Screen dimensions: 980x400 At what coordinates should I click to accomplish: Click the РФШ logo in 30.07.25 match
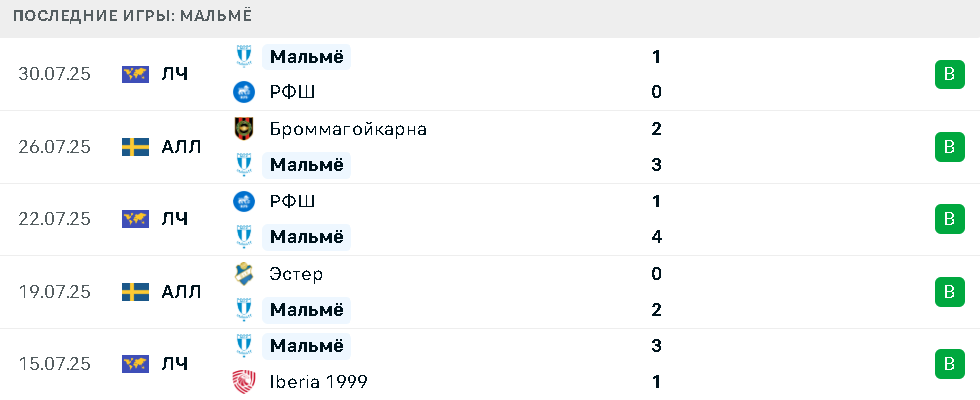pos(243,92)
